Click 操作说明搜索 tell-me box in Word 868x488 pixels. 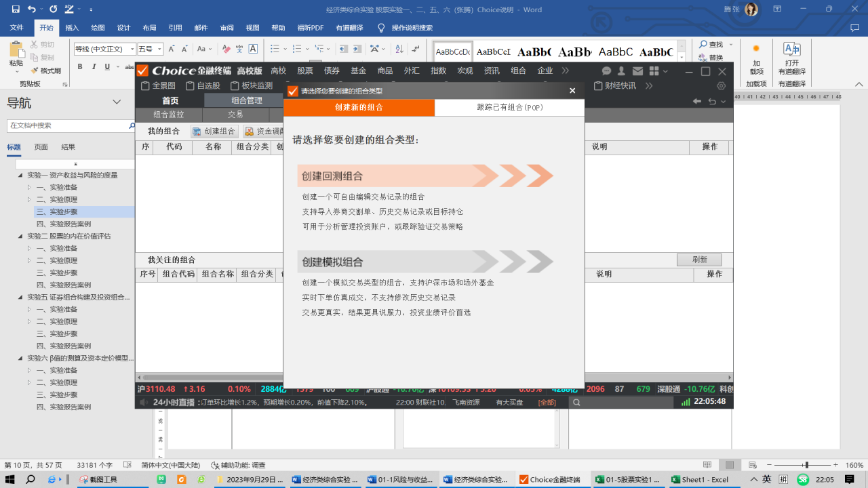412,28
